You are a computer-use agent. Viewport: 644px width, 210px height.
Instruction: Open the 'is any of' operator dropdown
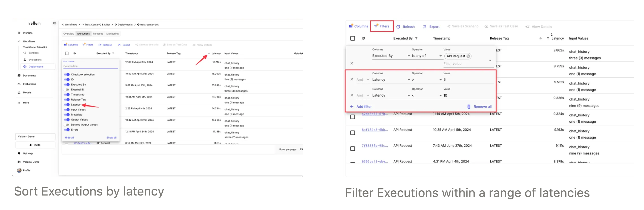[x=427, y=56]
